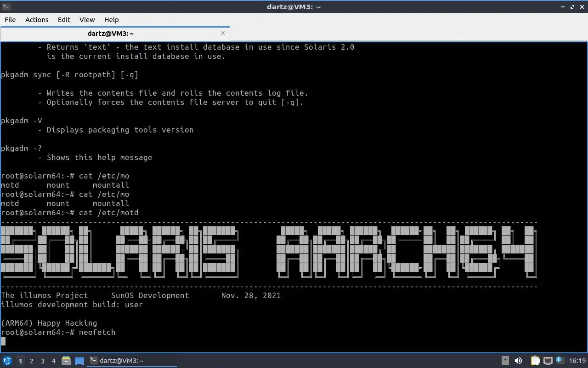Image resolution: width=588 pixels, height=368 pixels.
Task: Open the Help menu
Action: [111, 20]
